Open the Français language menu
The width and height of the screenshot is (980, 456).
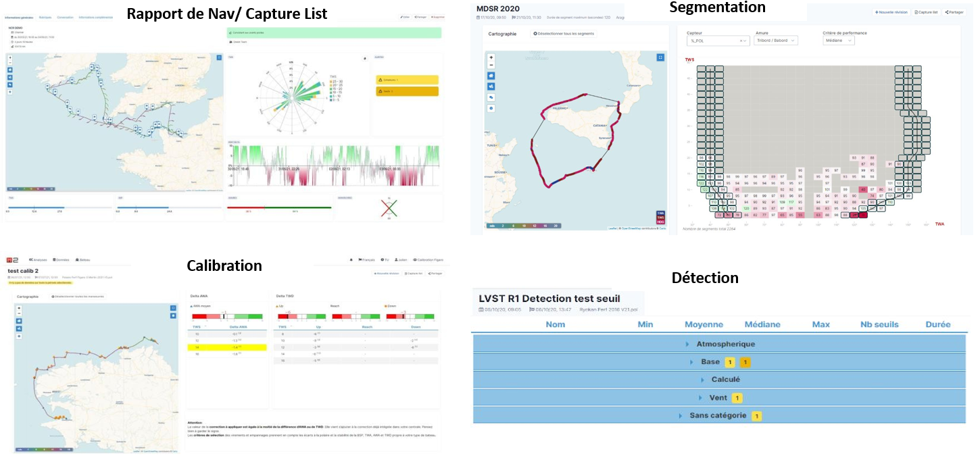tap(366, 259)
